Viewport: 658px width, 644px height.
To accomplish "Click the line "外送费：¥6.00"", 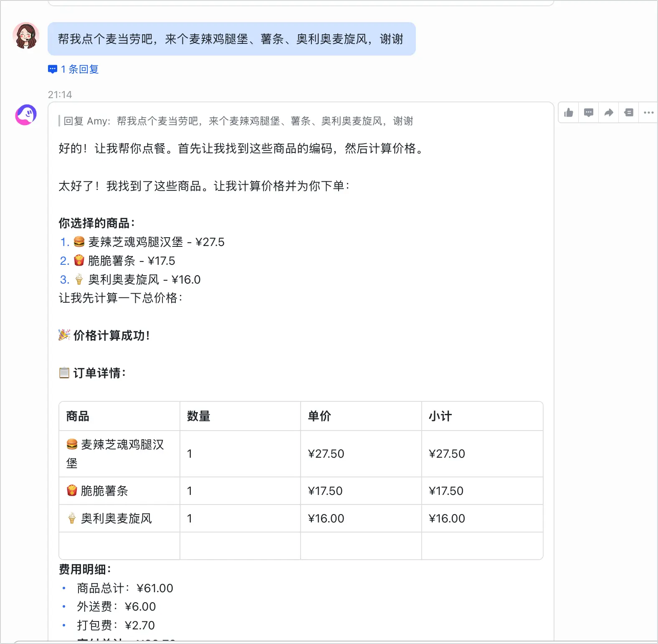I will pos(116,606).
